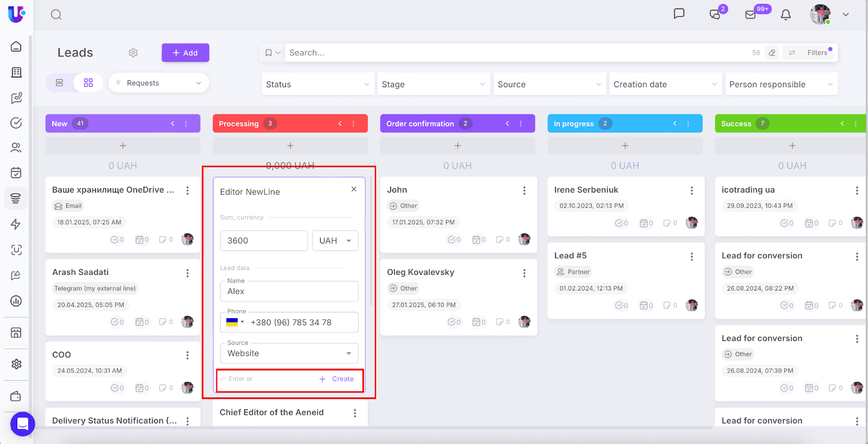868x444 pixels.
Task: Expand the Status filter dropdown
Action: [317, 84]
